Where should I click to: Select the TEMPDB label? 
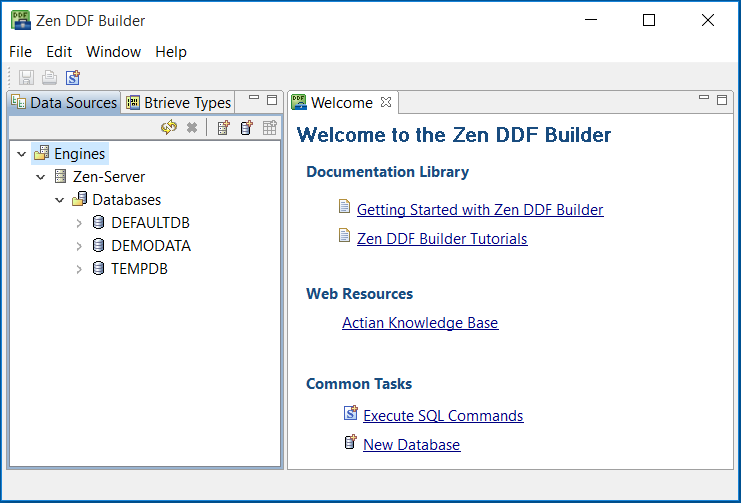pos(139,269)
